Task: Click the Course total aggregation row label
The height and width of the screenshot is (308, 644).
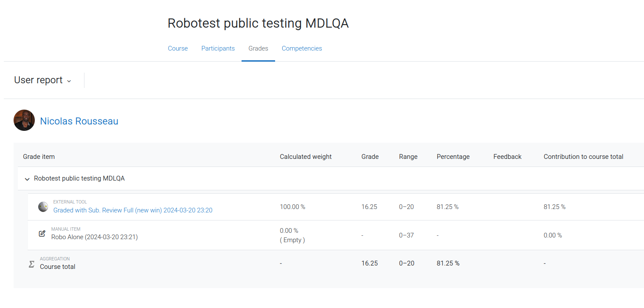Action: tap(58, 267)
